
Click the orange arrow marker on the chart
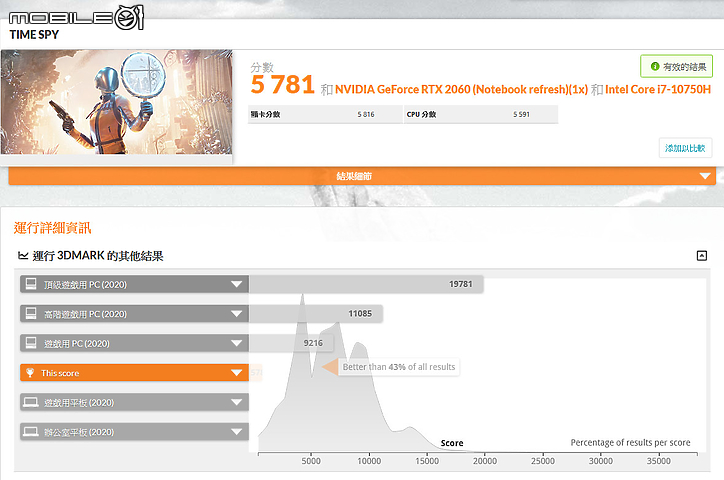[330, 367]
